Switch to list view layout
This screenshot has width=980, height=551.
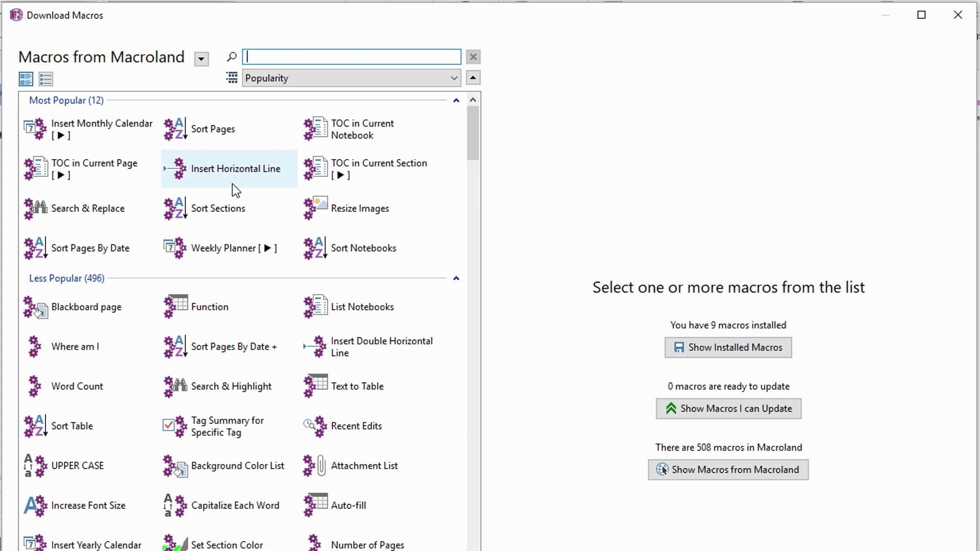click(x=46, y=79)
